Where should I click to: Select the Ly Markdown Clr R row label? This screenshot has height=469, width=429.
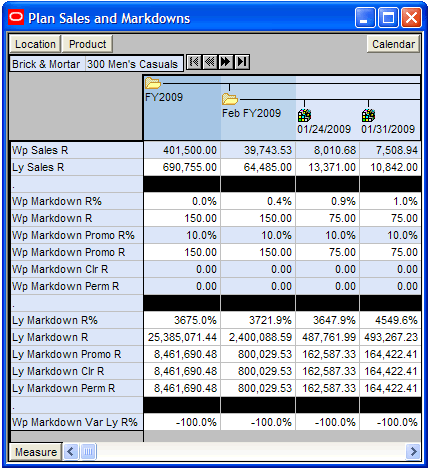click(77, 371)
